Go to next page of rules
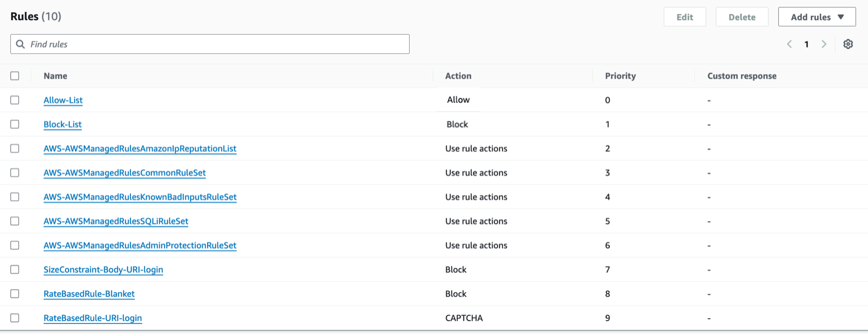This screenshot has height=334, width=868. coord(824,44)
